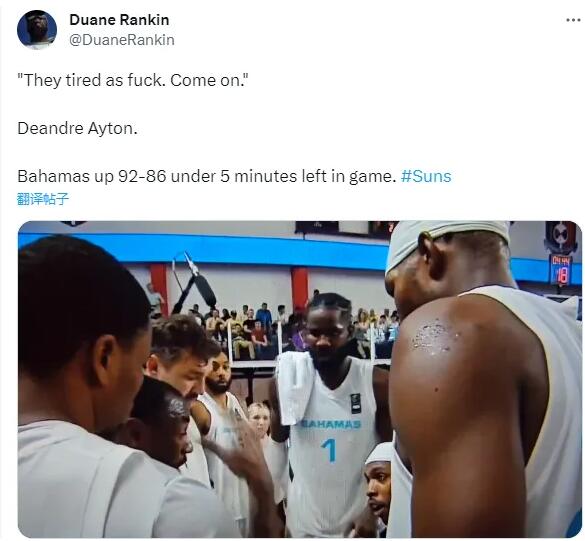Open the #Suns hashtag

(x=426, y=176)
